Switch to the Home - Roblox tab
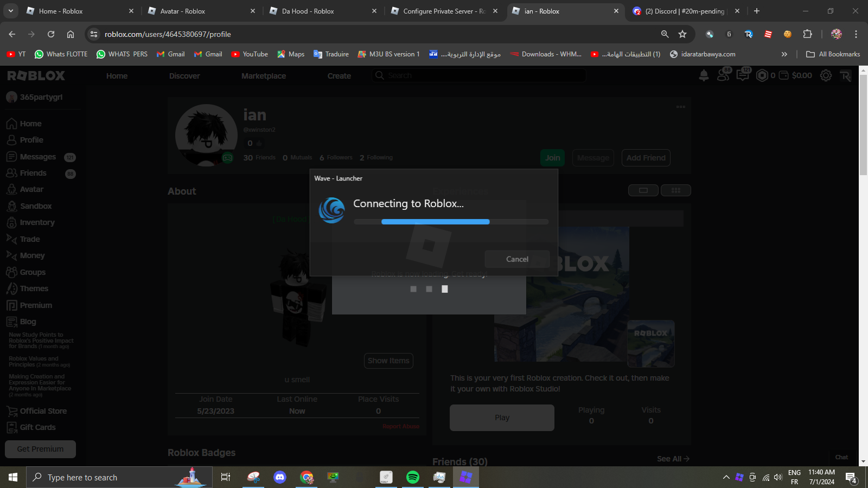Image resolution: width=868 pixels, height=488 pixels. point(80,11)
